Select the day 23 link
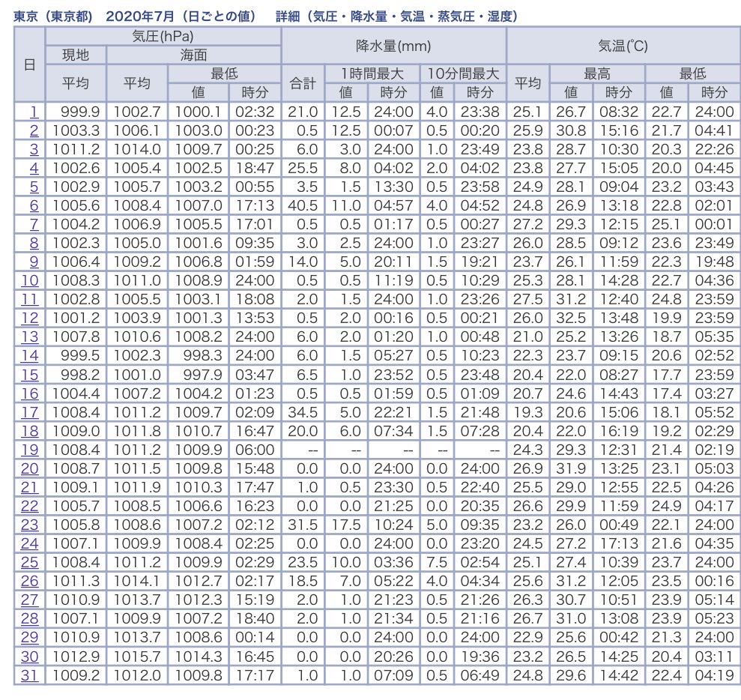 point(30,524)
